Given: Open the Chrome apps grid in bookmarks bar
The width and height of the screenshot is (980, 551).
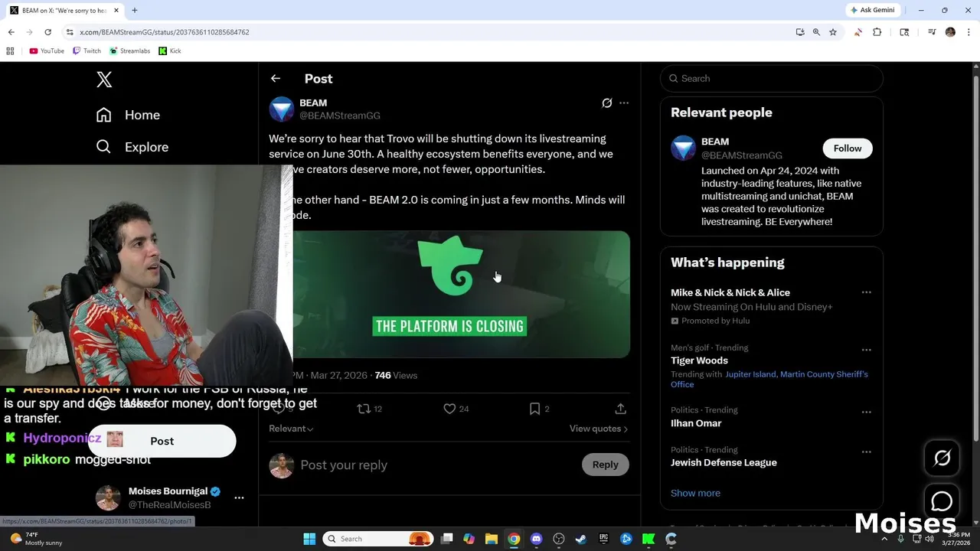Looking at the screenshot, I should click(x=10, y=51).
